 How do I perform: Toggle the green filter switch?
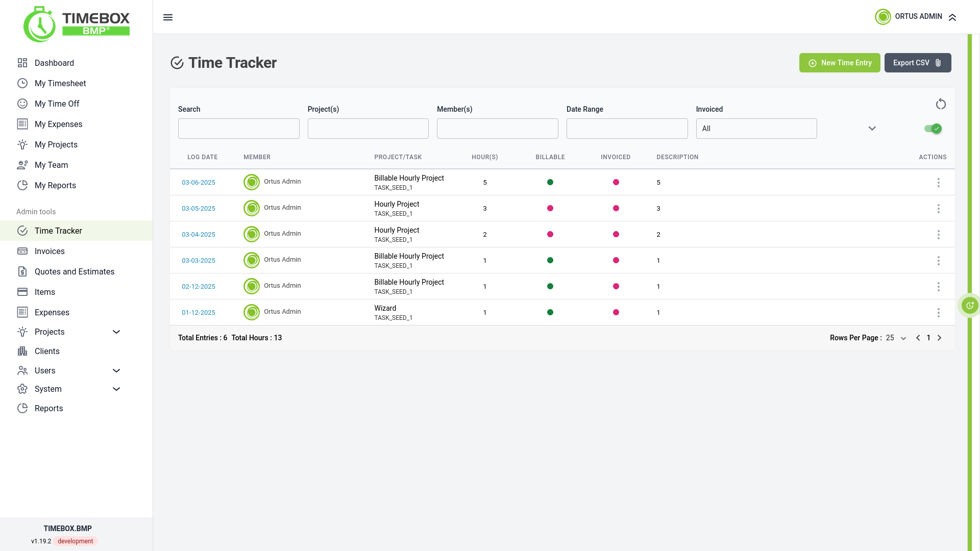[933, 129]
